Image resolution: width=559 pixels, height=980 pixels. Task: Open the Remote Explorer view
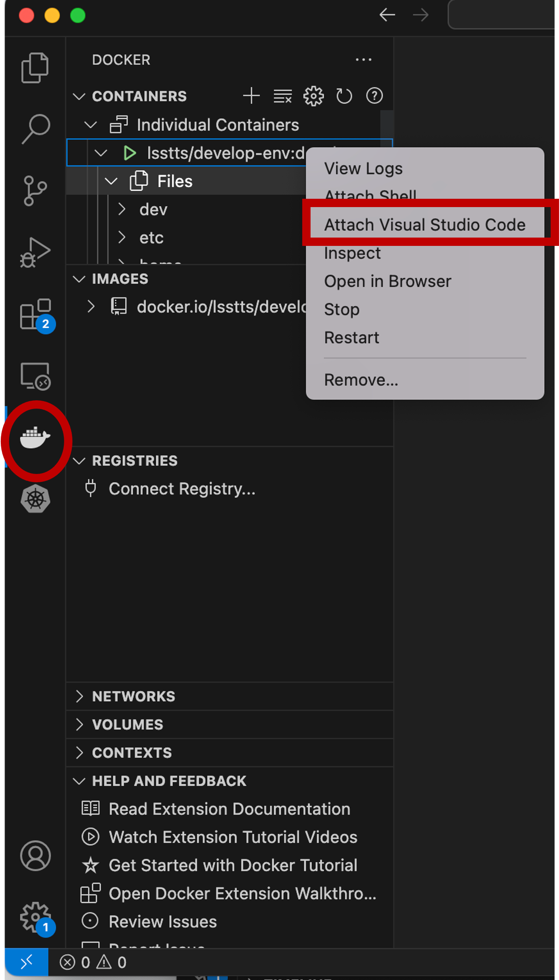click(x=35, y=376)
